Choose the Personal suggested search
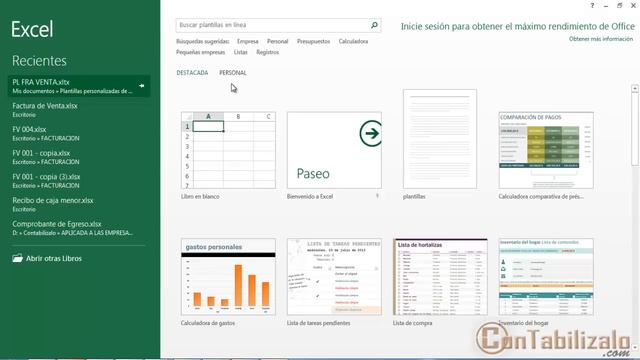The image size is (640, 360). pos(278,41)
